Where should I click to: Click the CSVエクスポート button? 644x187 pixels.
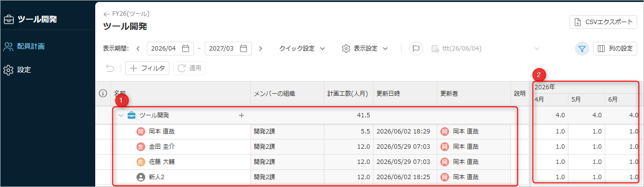coord(603,22)
